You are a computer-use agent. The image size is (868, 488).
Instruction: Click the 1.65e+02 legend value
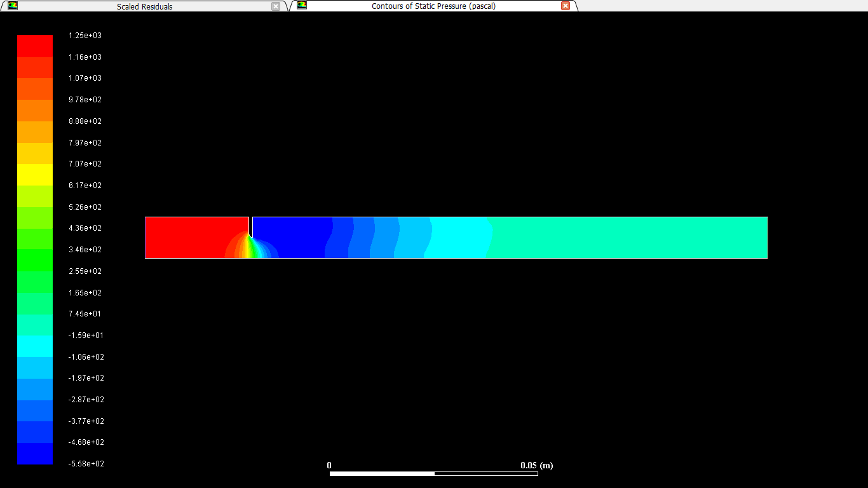coord(85,293)
